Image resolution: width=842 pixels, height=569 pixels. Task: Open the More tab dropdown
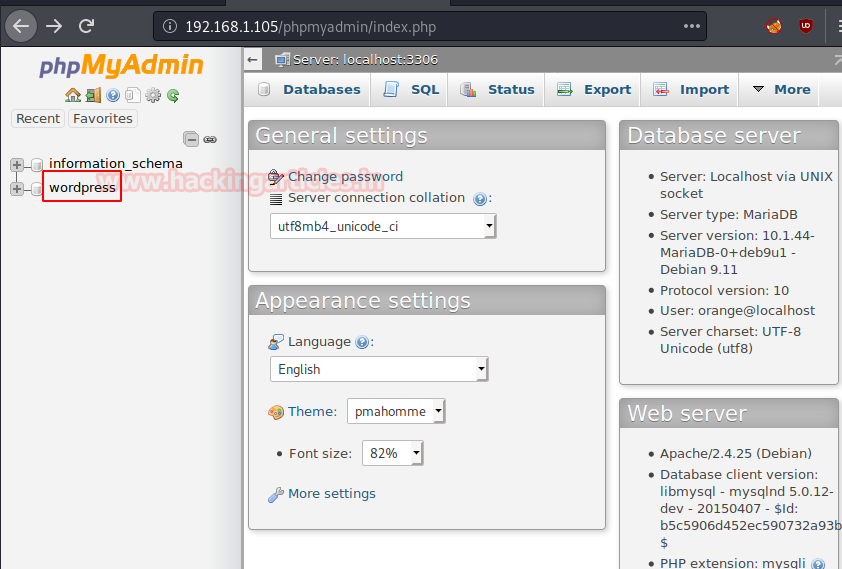pos(781,90)
